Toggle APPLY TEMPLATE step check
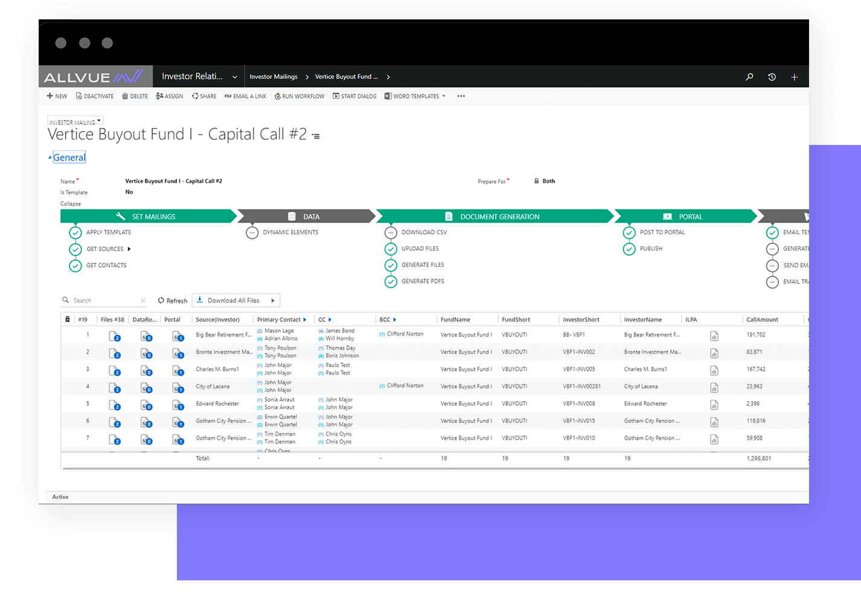Viewport: 861px width, 616px height. point(75,233)
